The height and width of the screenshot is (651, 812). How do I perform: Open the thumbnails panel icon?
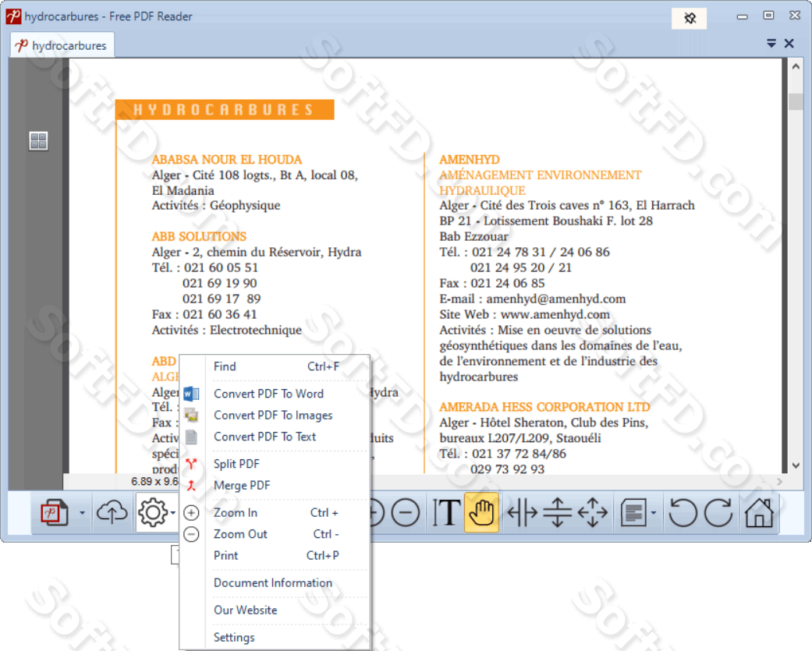[x=38, y=141]
